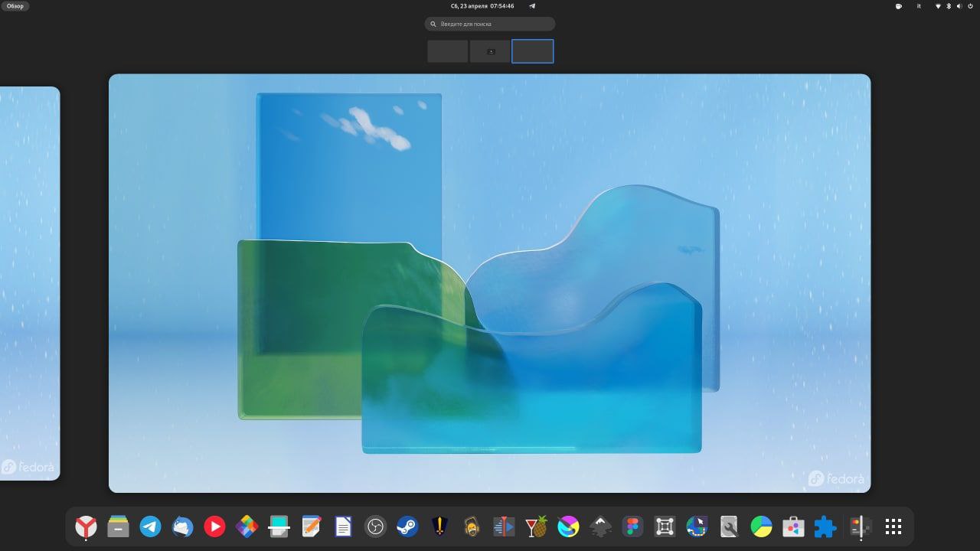Launch Kdenlive video editor
The width and height of the screenshot is (980, 551).
click(x=504, y=527)
